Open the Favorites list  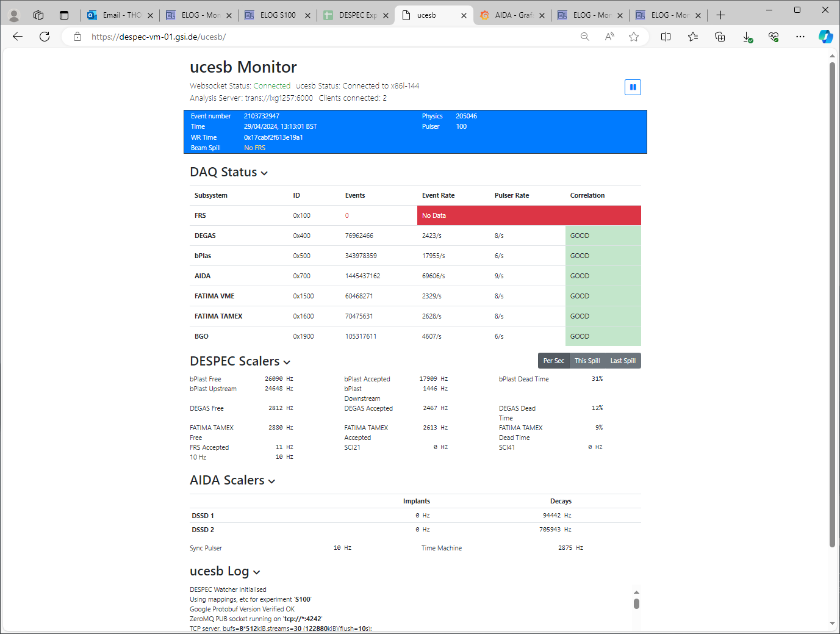click(693, 37)
